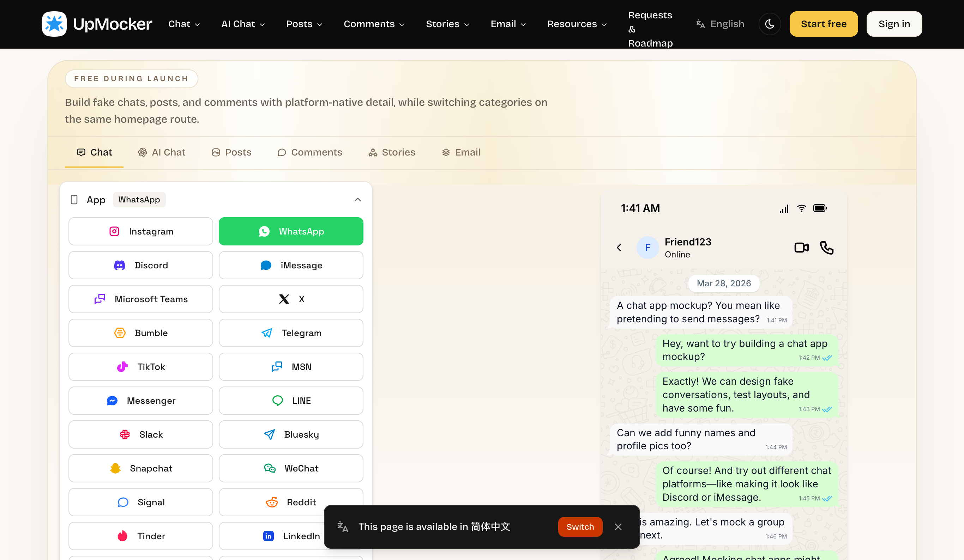Select the X platform option
The width and height of the screenshot is (964, 560).
pos(291,299)
